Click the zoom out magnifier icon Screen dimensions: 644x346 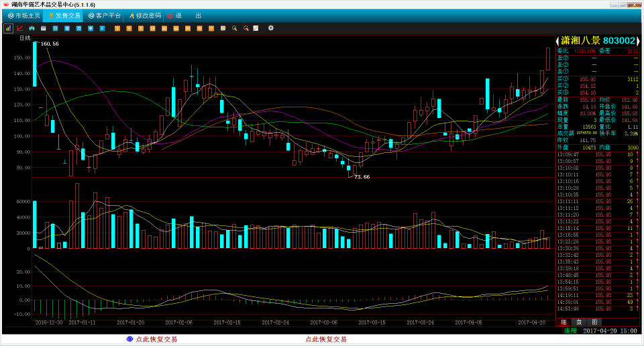tap(246, 28)
